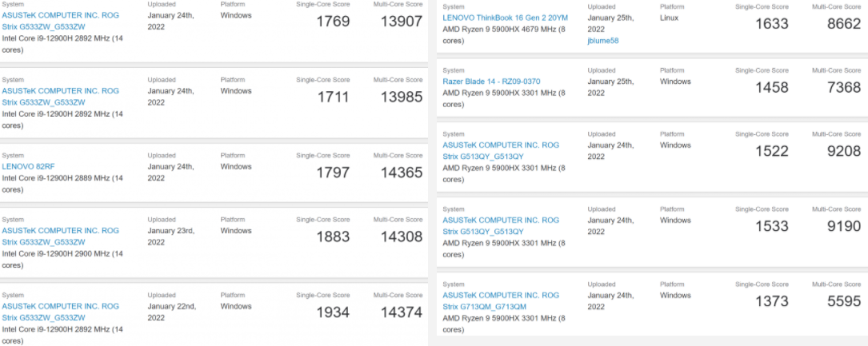Click the multi-core score 7368
868x346 pixels.
pos(844,88)
